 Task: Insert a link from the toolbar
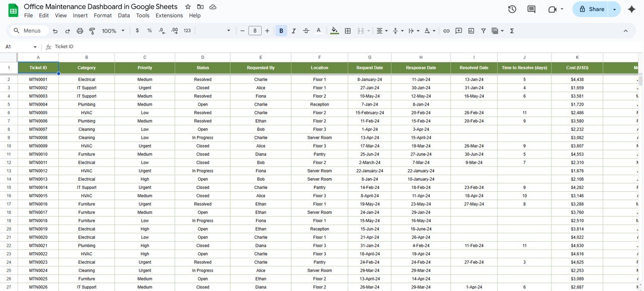click(x=446, y=31)
